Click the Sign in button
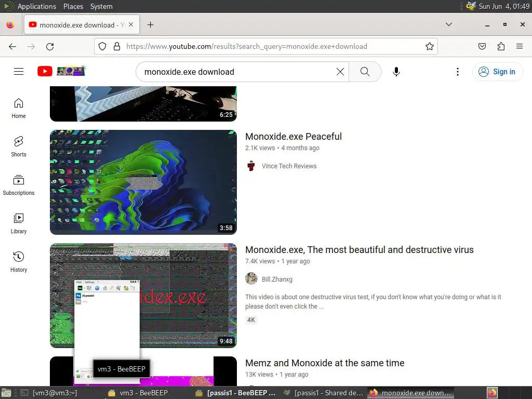Viewport: 532px width, 399px height. (498, 72)
